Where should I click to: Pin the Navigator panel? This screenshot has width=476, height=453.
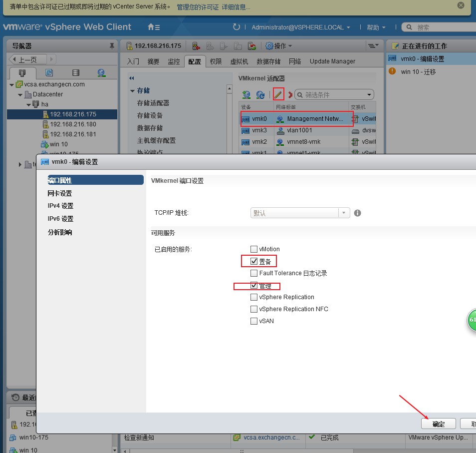pos(112,46)
